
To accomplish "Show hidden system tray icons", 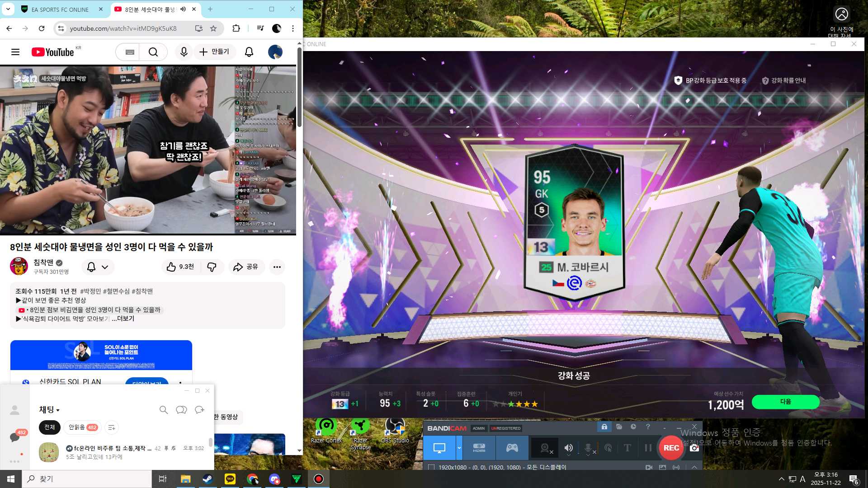I will (x=781, y=479).
